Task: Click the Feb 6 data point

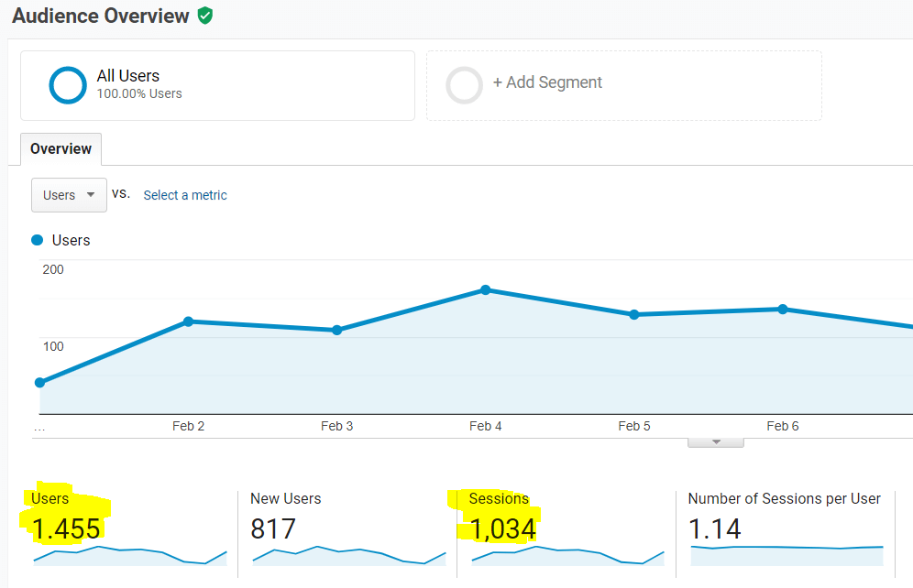Action: [783, 310]
